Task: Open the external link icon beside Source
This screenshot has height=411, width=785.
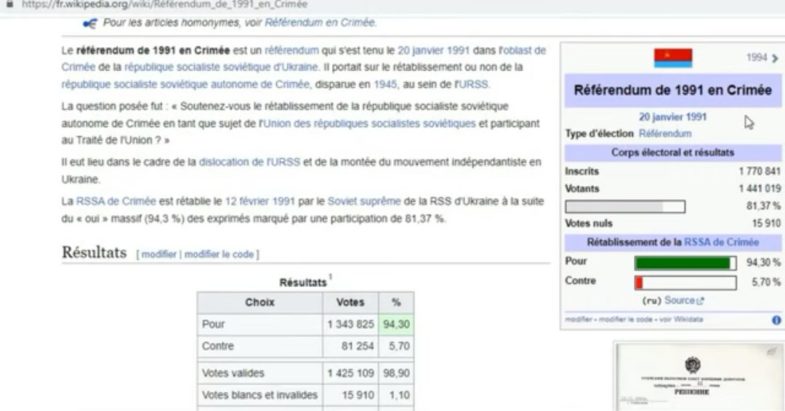Action: (x=700, y=301)
